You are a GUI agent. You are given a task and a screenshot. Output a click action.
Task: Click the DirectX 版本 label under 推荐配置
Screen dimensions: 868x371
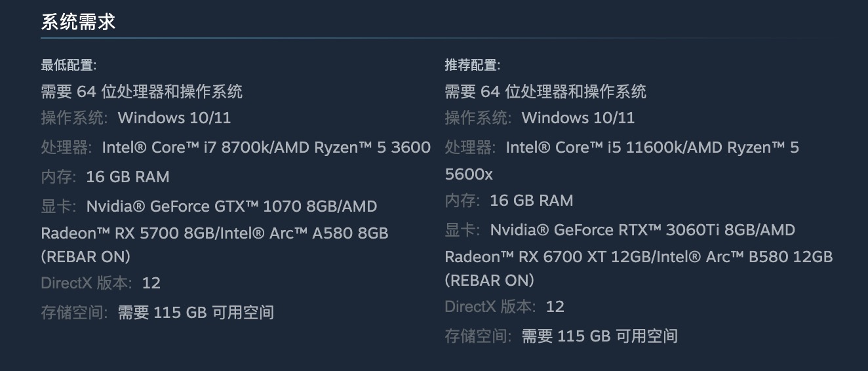490,307
